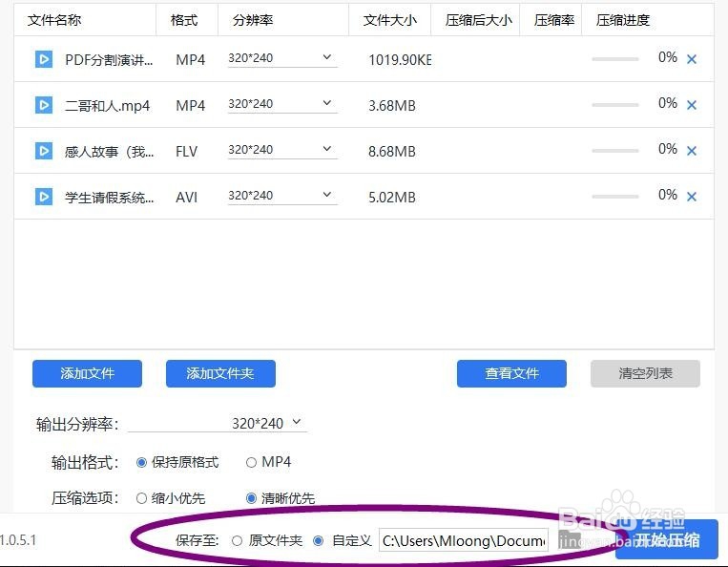Expand the 输出分辨率 dropdown
The image size is (728, 567).
click(218, 423)
